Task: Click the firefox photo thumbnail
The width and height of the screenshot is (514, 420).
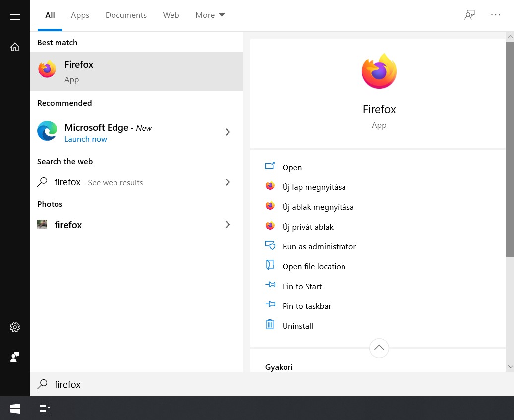Action: tap(42, 224)
